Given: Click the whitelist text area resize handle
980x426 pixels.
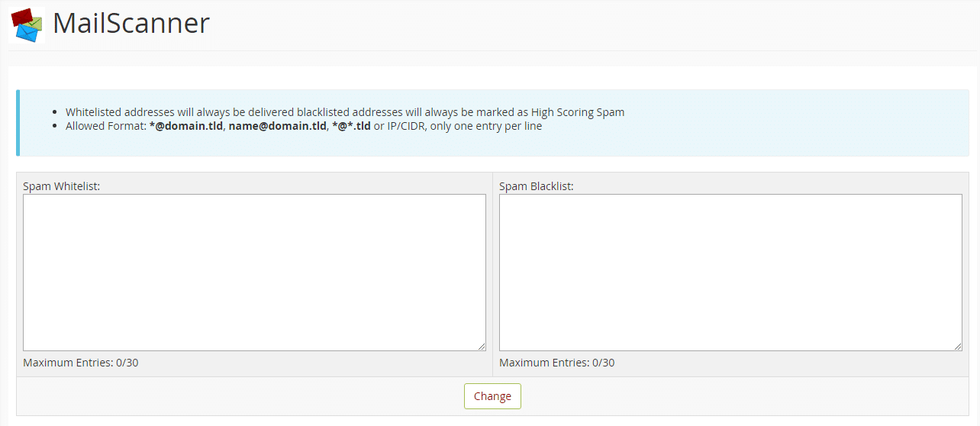Looking at the screenshot, I should coord(481,346).
